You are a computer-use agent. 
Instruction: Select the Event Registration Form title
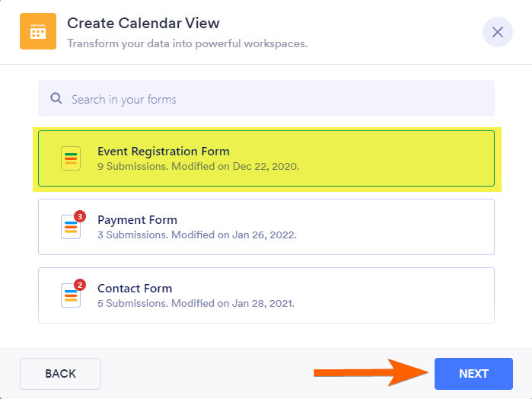click(x=163, y=151)
